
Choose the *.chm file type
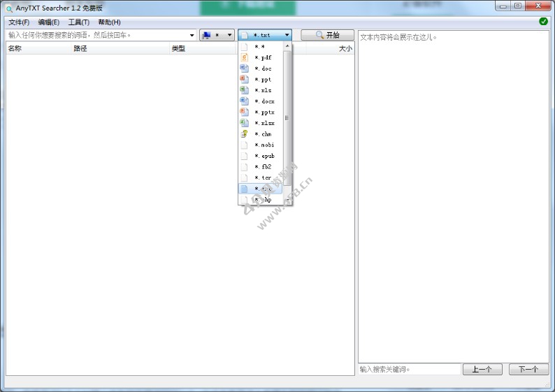(x=261, y=134)
